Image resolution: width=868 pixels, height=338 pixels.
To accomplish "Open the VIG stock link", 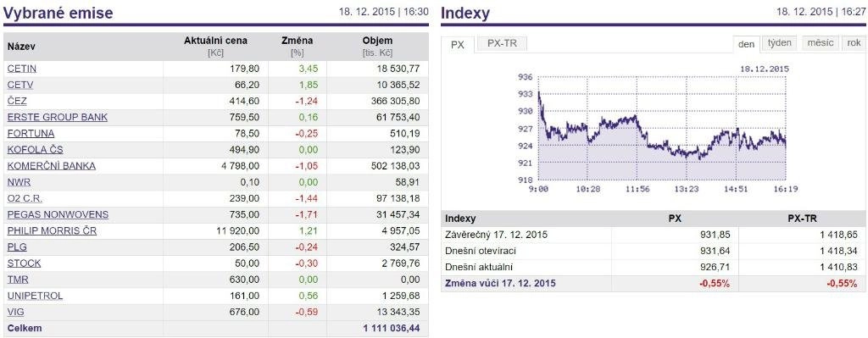I will pyautogui.click(x=15, y=312).
